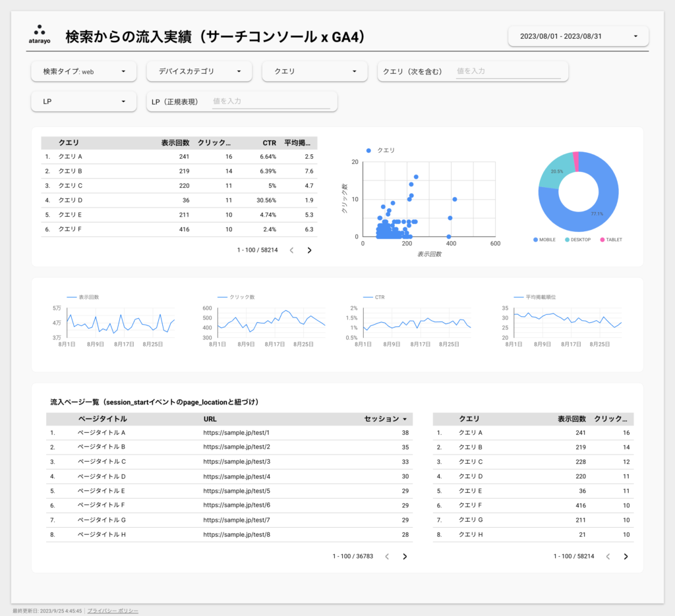Open the クエリ filter dropdown
The width and height of the screenshot is (675, 616).
point(314,71)
